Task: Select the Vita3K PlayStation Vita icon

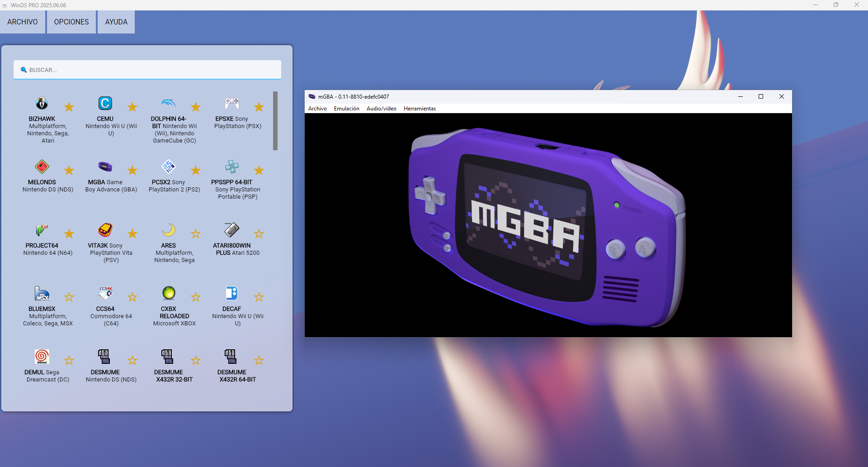Action: tap(105, 230)
